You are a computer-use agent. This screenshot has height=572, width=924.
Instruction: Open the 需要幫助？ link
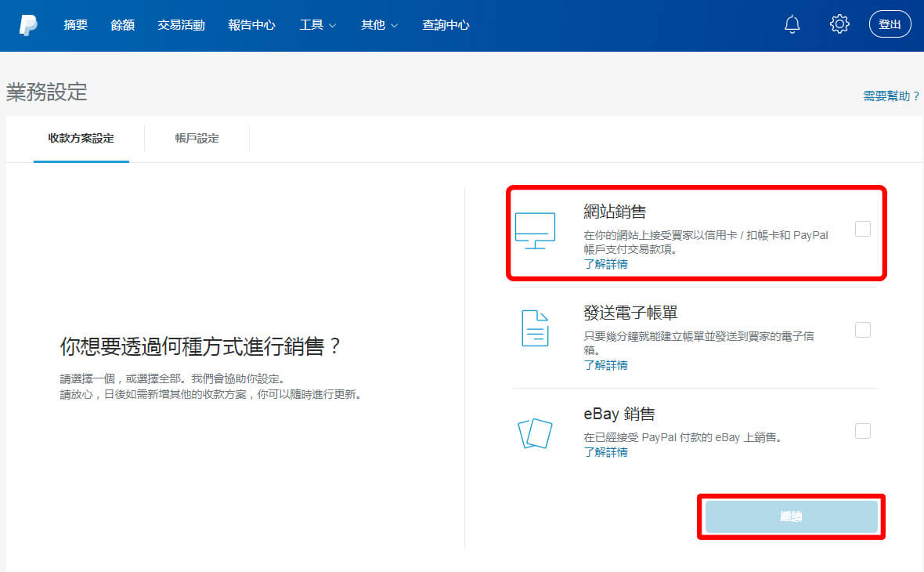(892, 96)
